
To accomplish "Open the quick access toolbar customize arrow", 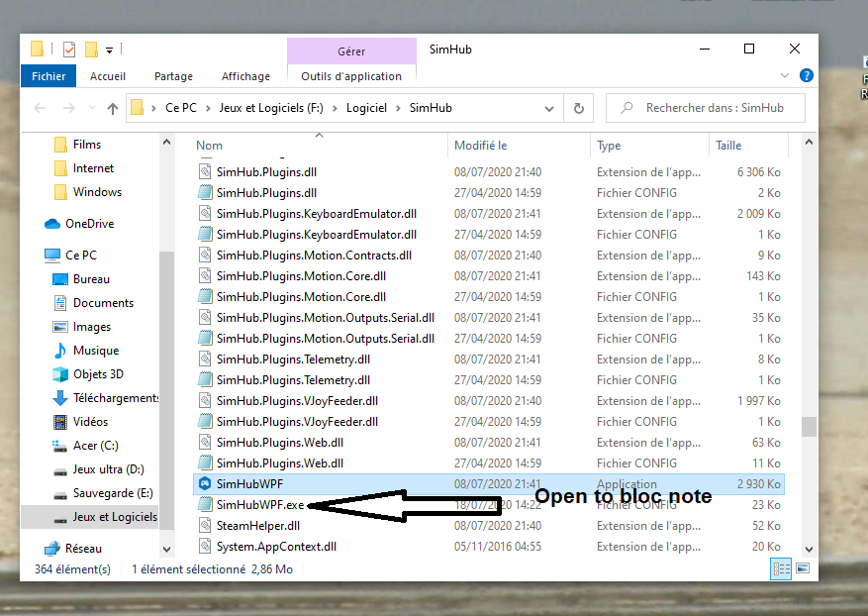I will click(109, 51).
